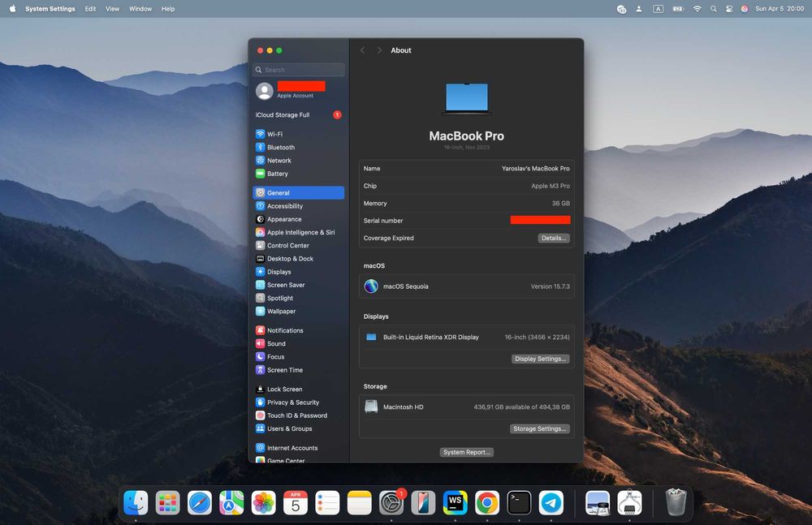Screen dimensions: 812x525
Task: Open the Window menu
Action: [x=140, y=9]
